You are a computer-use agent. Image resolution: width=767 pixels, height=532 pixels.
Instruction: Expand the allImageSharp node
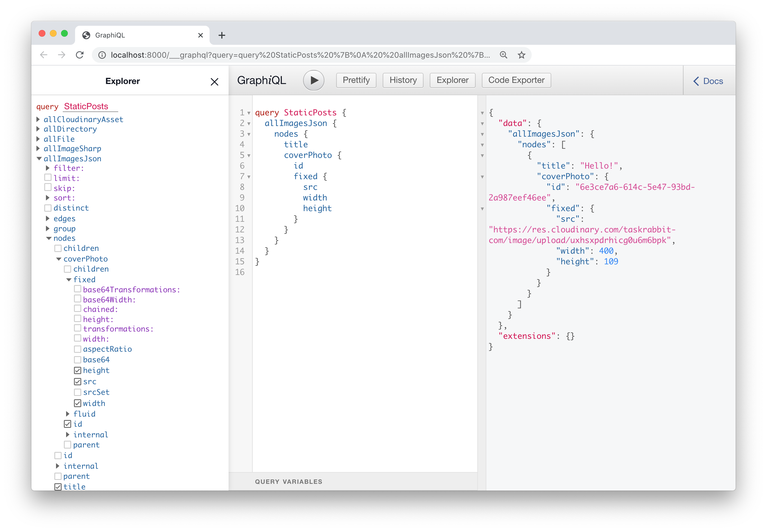pos(38,148)
